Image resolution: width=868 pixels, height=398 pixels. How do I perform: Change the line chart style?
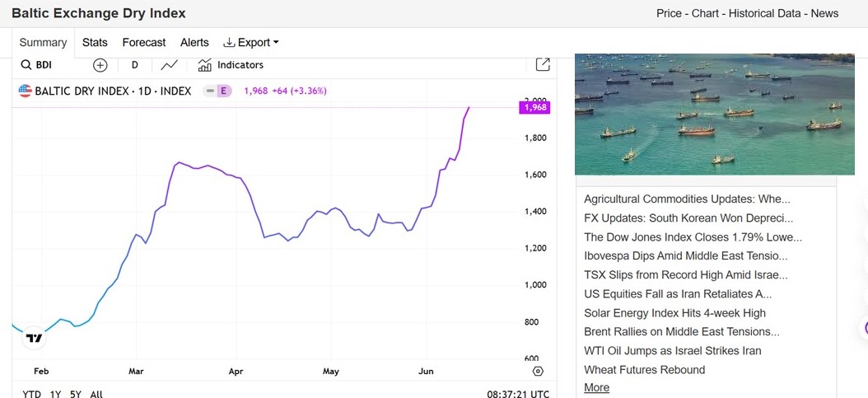pyautogui.click(x=170, y=65)
